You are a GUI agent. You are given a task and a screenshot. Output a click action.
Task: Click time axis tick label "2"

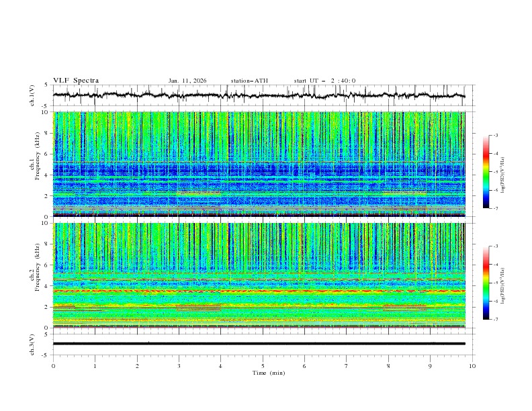click(x=137, y=366)
